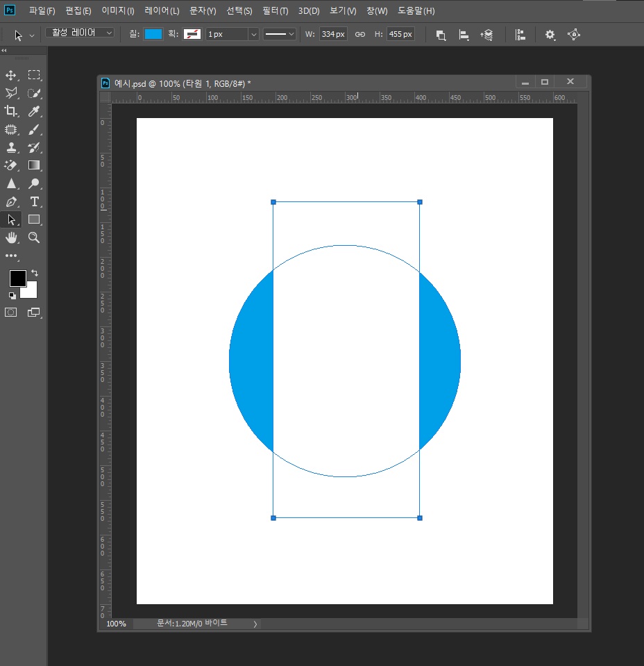Click the white background color swatch
Viewport: 644px width, 666px height.
[x=31, y=291]
